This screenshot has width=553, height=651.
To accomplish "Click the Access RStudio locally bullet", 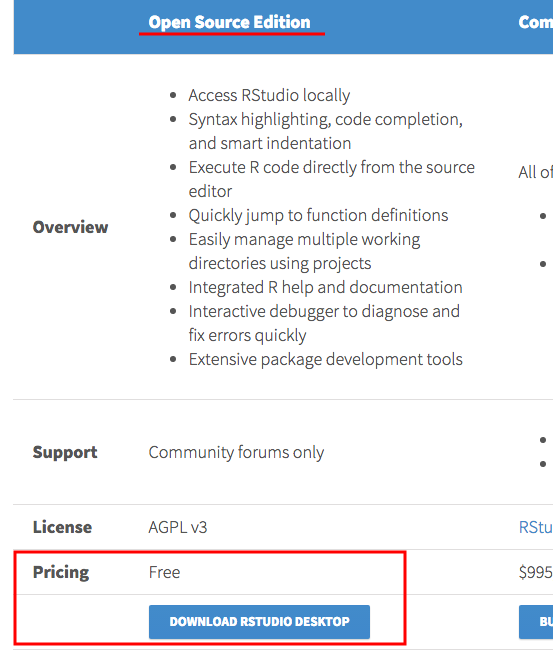I will [x=269, y=95].
